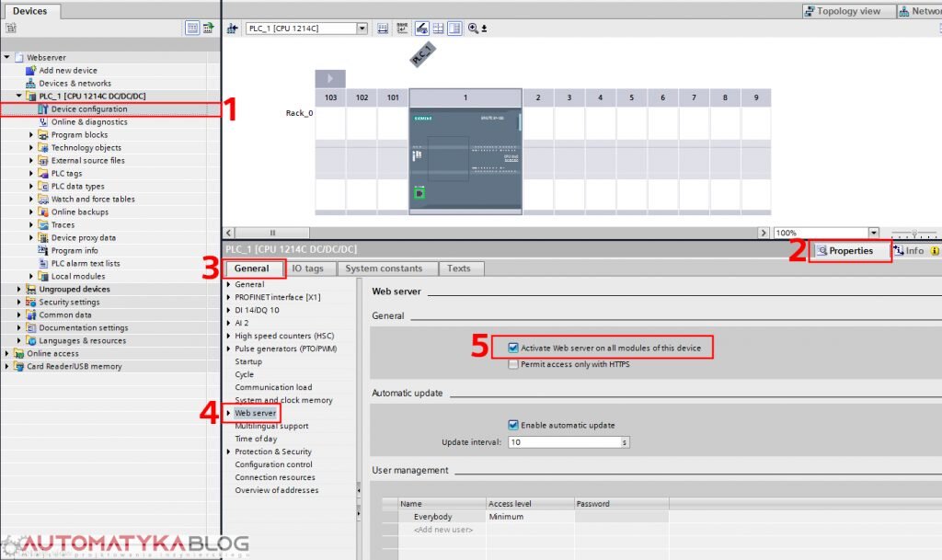Click the module labels icon in device toolbar
942x560 pixels.
(x=402, y=29)
